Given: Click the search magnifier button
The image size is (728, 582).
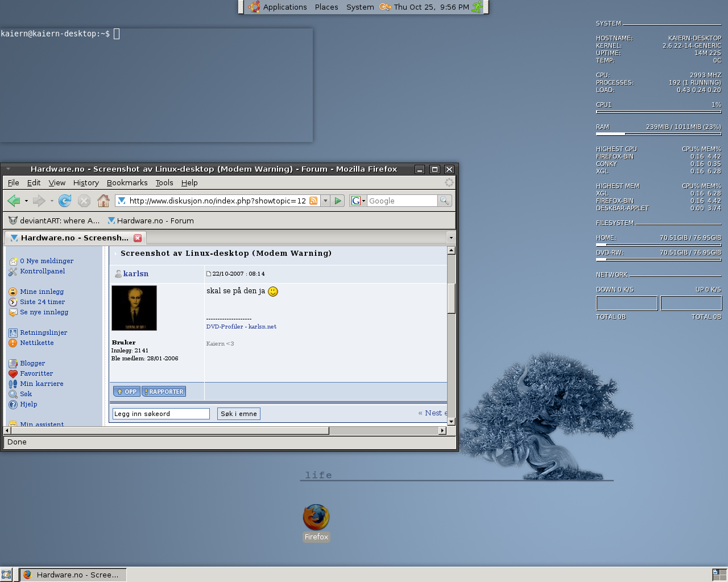Looking at the screenshot, I should click(x=445, y=201).
